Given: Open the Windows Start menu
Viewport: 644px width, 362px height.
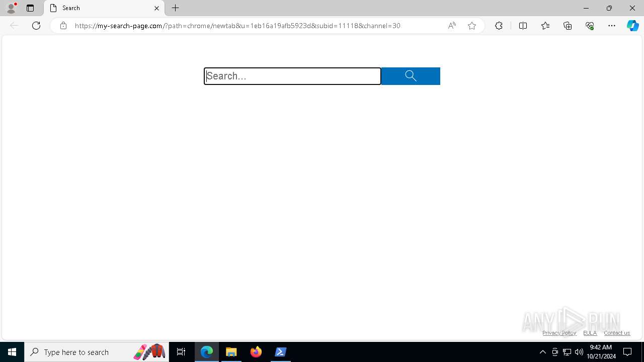Looking at the screenshot, I should tap(12, 352).
